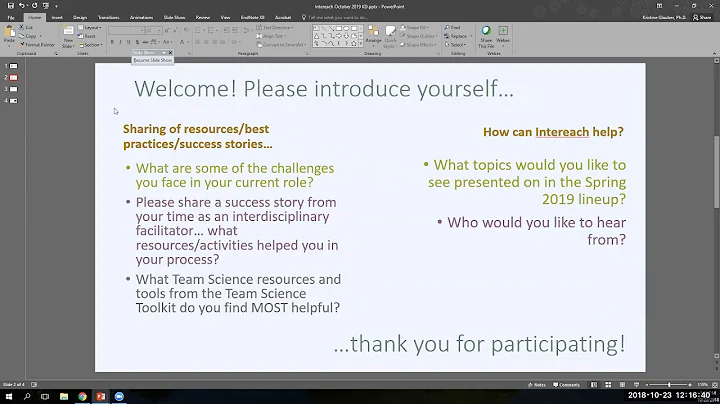This screenshot has height=404, width=720.
Task: Open the View ribbon tab
Action: coord(225,17)
